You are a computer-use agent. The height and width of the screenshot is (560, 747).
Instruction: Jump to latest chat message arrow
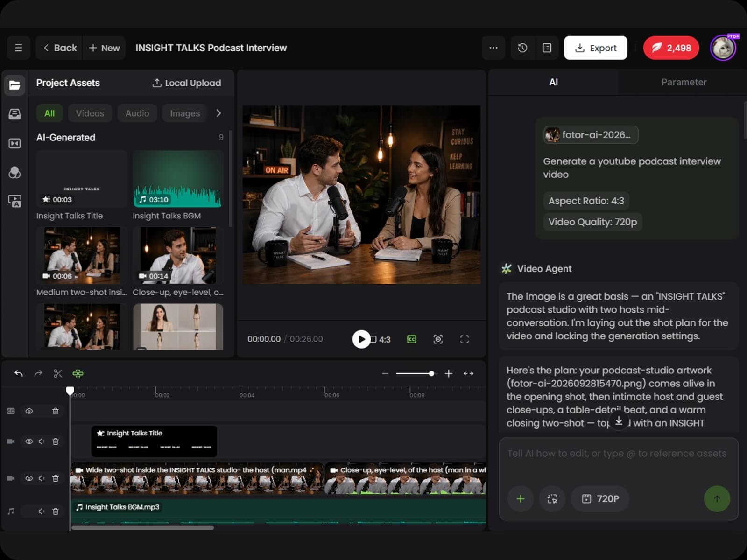619,421
